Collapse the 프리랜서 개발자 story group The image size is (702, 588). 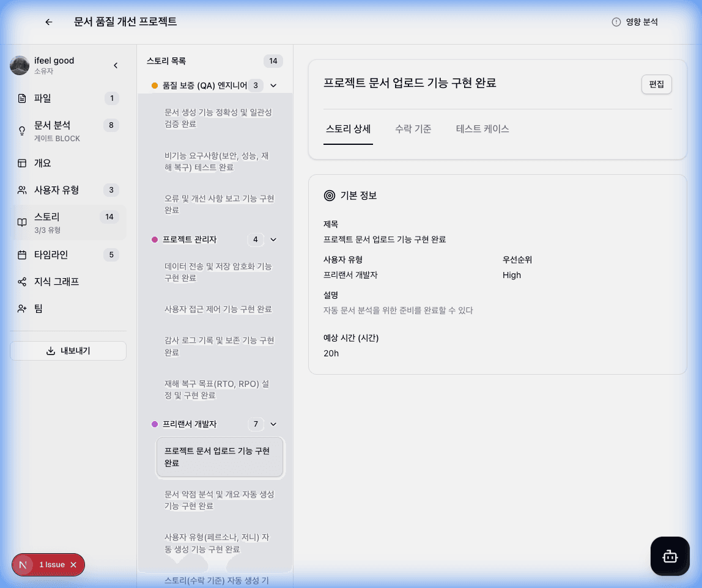tap(273, 424)
